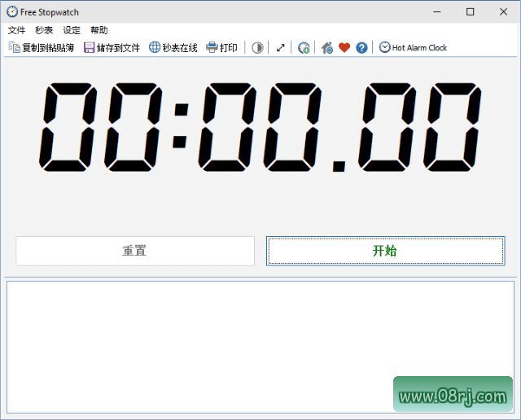Click the 储存到文件 save to file icon
The height and width of the screenshot is (420, 521).
[x=89, y=48]
